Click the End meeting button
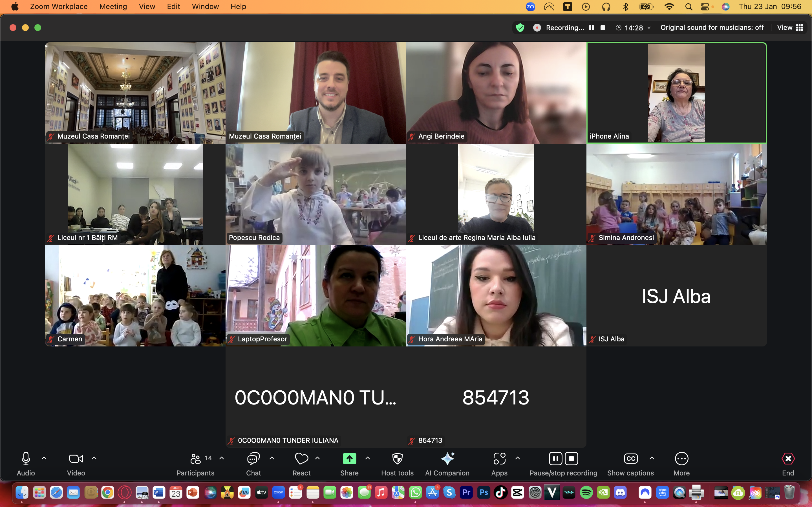This screenshot has height=507, width=812. pyautogui.click(x=788, y=459)
